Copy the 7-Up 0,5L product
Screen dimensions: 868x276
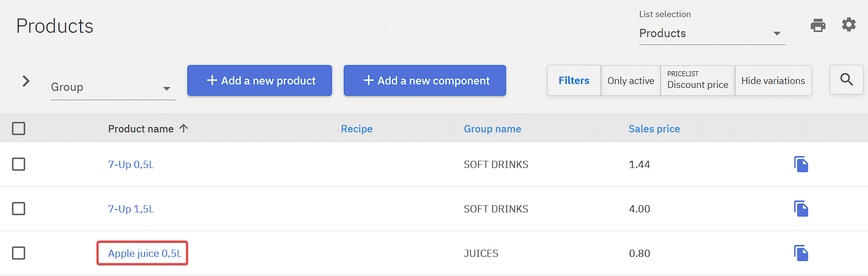click(801, 164)
